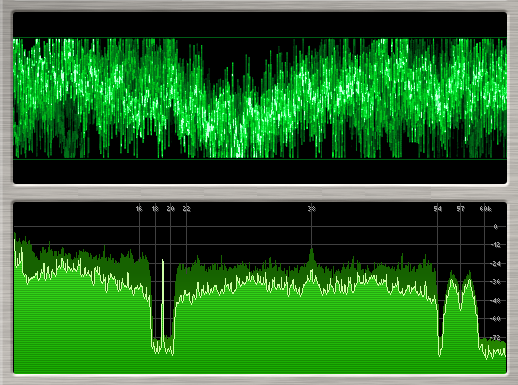Click the 38 frequency marker label
Viewport: 518px width, 385px height.
tap(311, 209)
